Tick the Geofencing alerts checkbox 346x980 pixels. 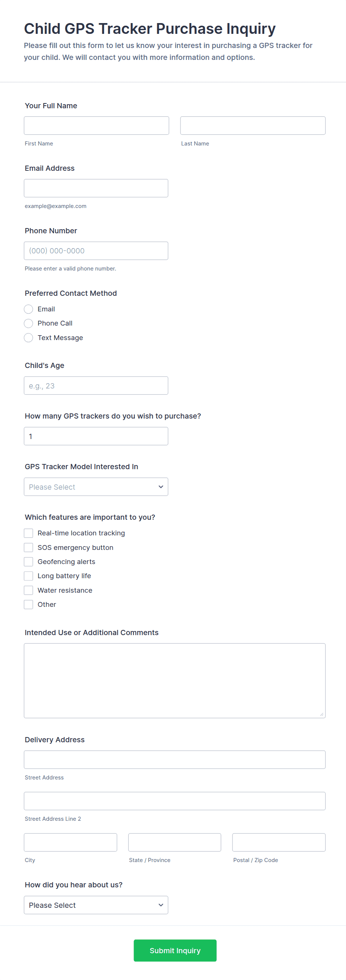click(x=29, y=562)
